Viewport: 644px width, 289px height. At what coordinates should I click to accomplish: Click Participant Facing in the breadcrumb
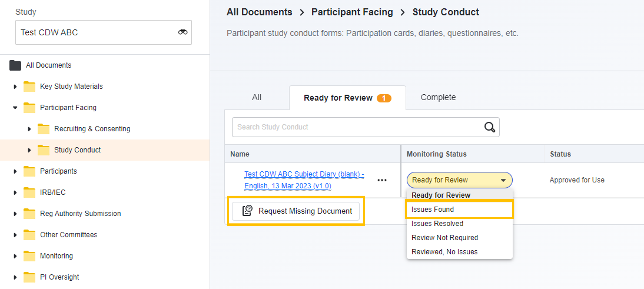click(x=352, y=12)
